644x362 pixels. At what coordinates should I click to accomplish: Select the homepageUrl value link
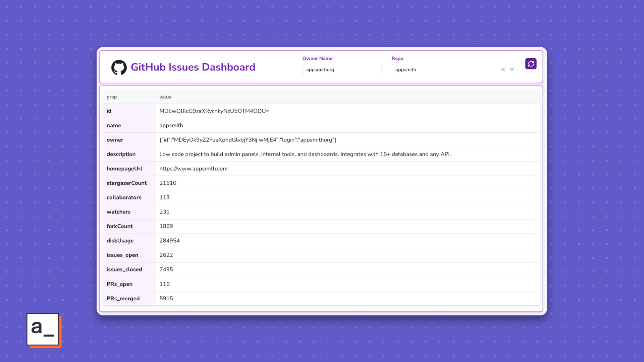coord(193,169)
